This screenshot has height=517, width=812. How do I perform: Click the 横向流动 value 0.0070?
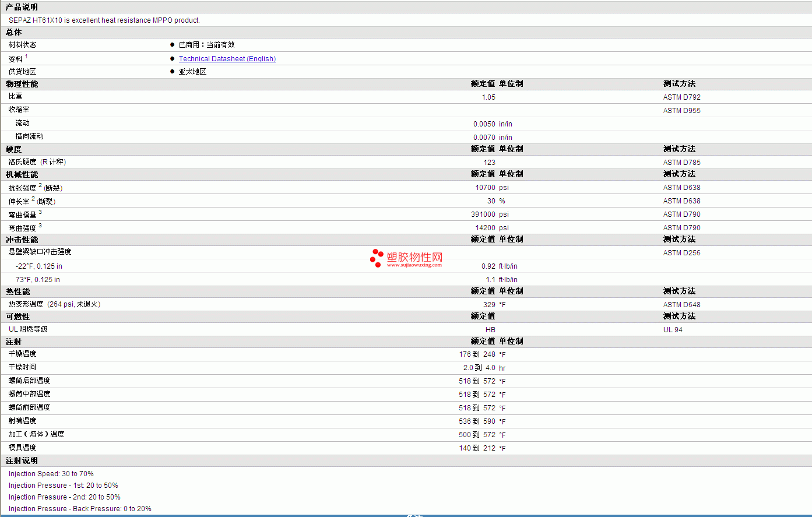click(x=484, y=138)
